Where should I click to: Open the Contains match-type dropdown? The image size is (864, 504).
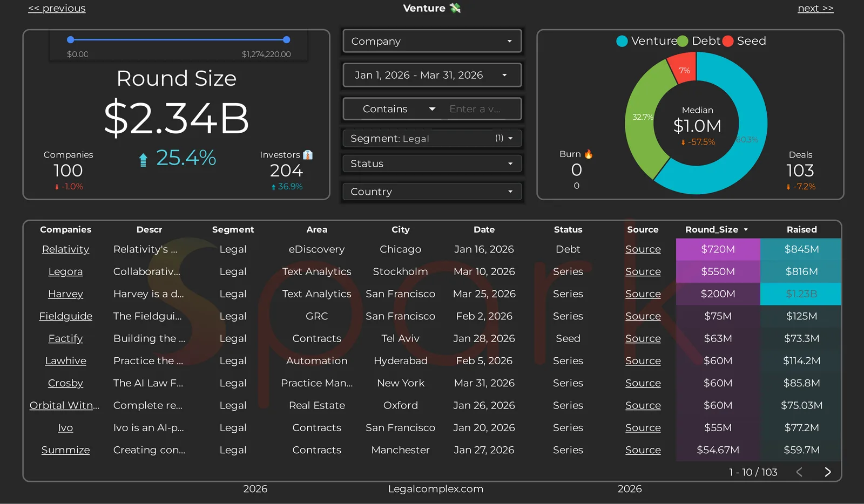point(399,109)
